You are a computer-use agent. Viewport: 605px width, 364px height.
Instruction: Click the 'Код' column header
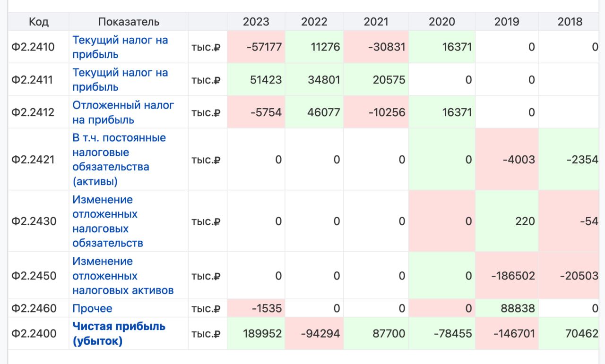pos(38,22)
